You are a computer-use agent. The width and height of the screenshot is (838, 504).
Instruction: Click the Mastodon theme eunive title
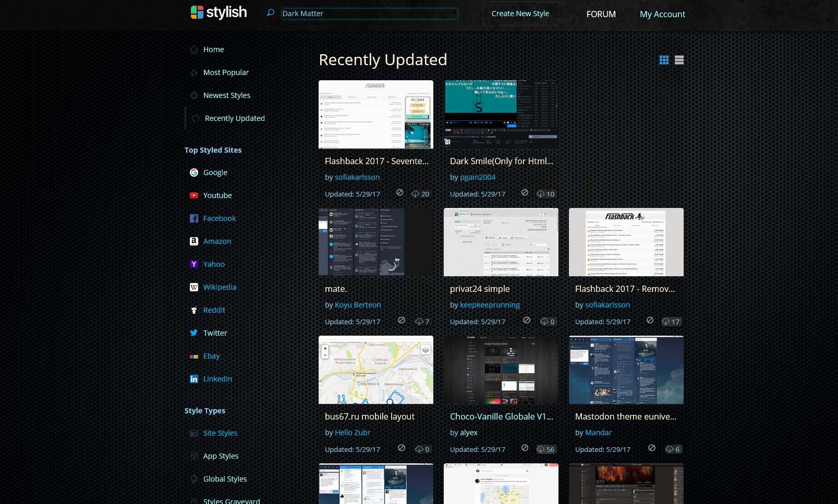point(626,416)
